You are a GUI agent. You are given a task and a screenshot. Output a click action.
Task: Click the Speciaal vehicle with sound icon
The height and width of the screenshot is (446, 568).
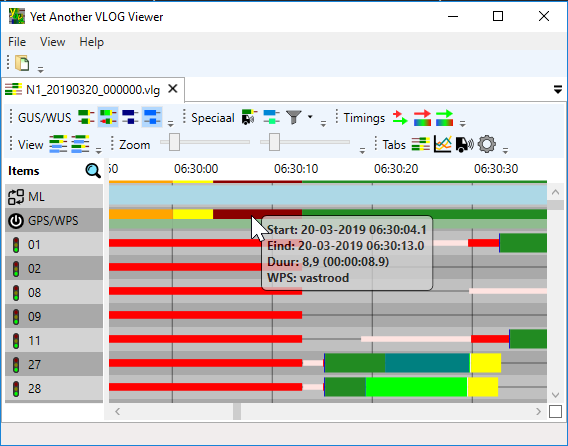point(249,117)
